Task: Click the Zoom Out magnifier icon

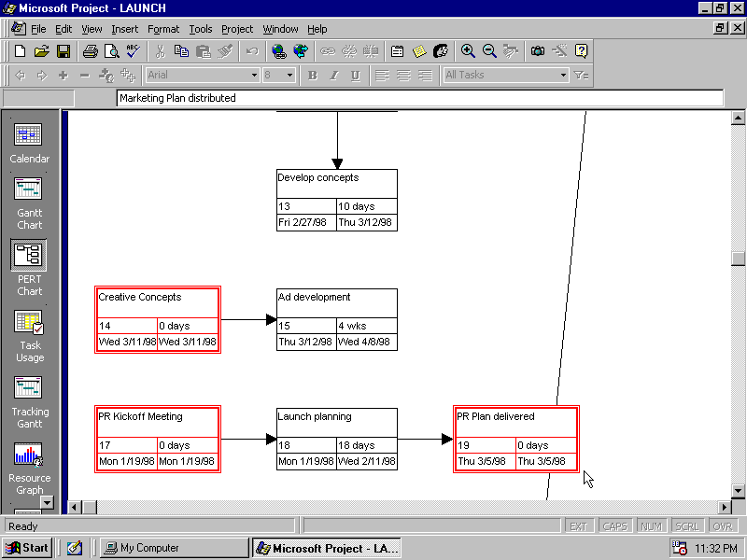Action: coord(489,51)
